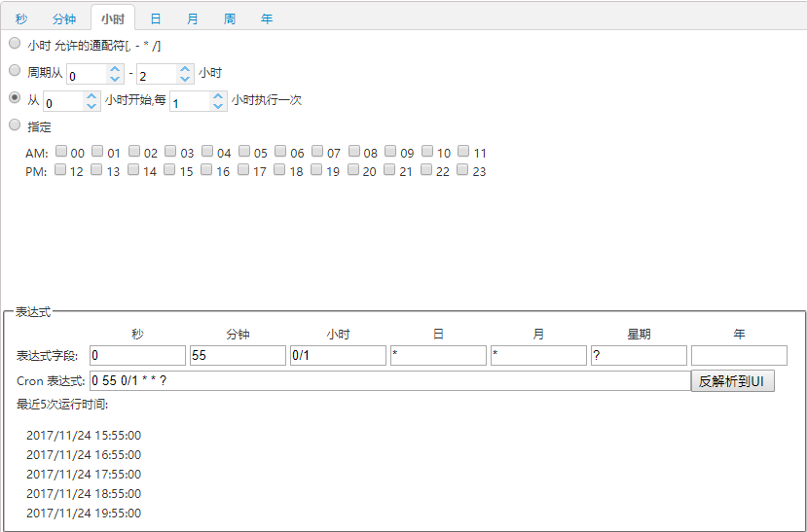This screenshot has width=807, height=532.
Task: Tick the hour 07 checkbox
Action: [x=317, y=151]
